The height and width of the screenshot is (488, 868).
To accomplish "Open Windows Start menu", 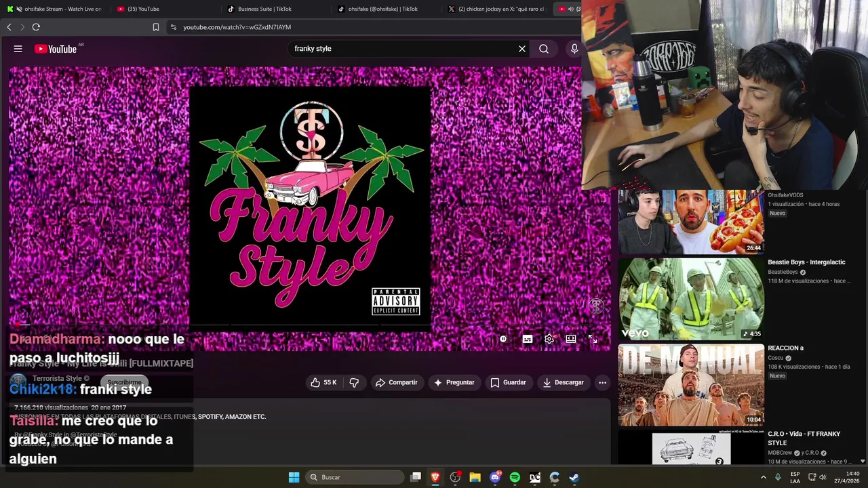I will [294, 477].
